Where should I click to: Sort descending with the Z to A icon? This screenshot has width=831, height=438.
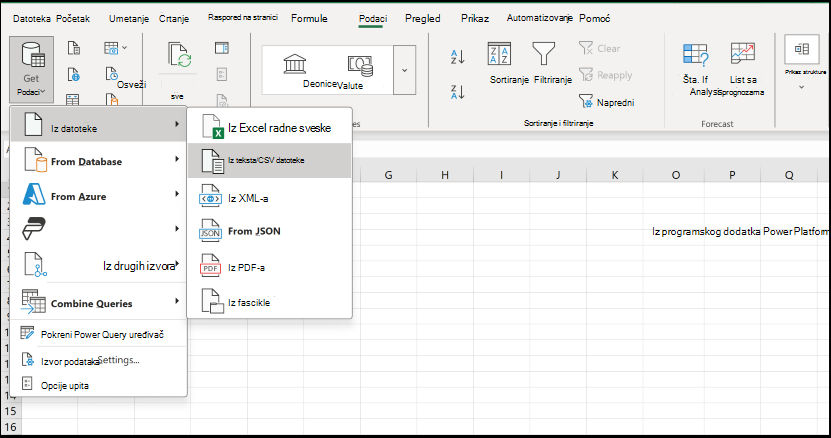coord(457,92)
